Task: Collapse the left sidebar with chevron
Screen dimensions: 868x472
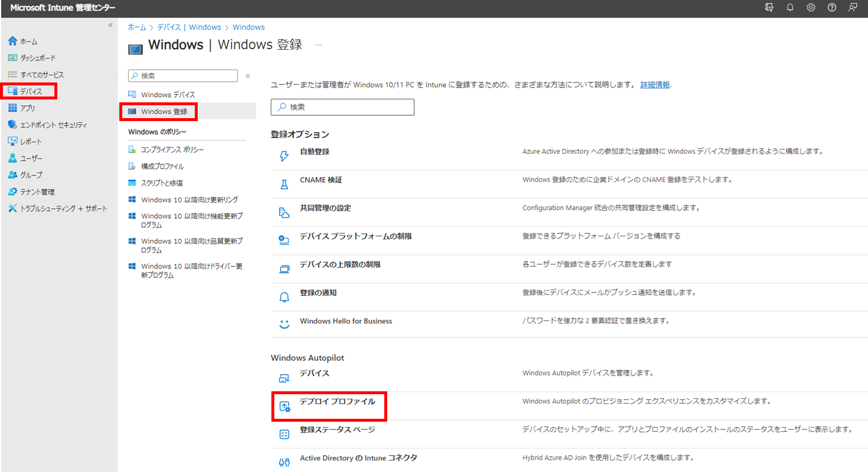Action: [x=110, y=25]
